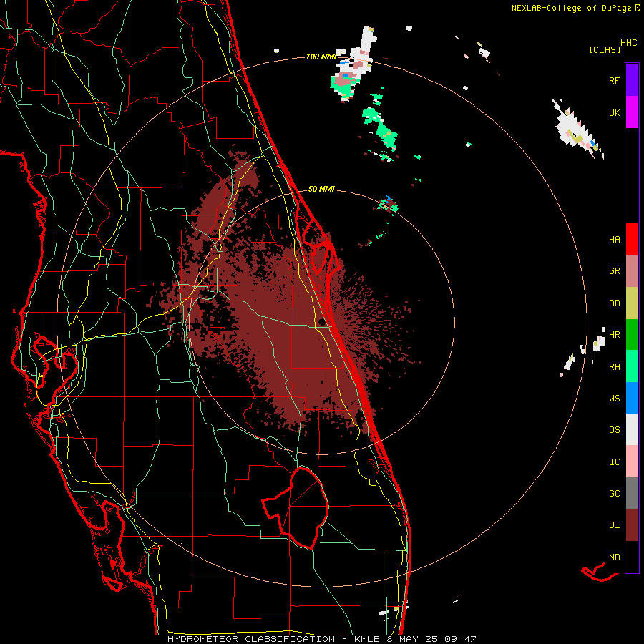This screenshot has width=644, height=644.
Task: Click the 'HR' legend label
Action: tap(614, 335)
